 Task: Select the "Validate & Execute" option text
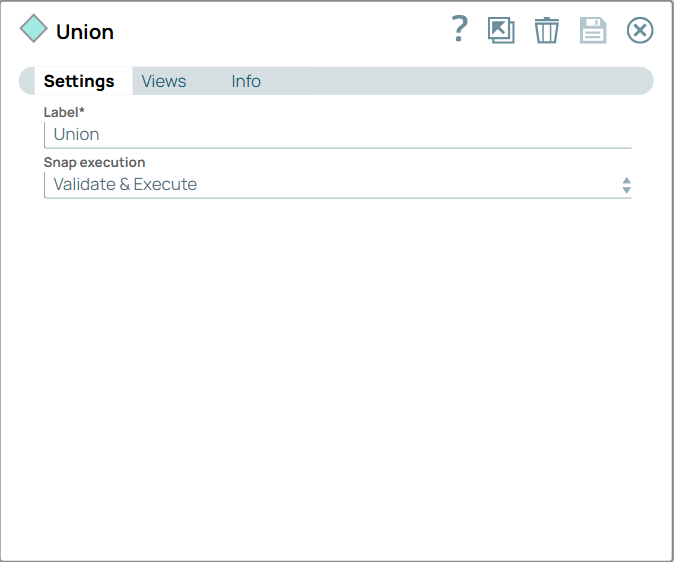click(125, 184)
